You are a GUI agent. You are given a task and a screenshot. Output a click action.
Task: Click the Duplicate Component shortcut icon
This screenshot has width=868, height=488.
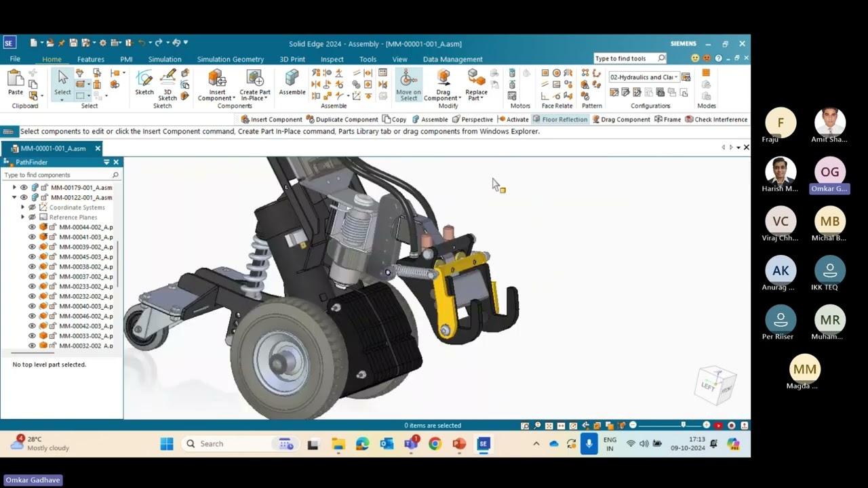coord(310,119)
